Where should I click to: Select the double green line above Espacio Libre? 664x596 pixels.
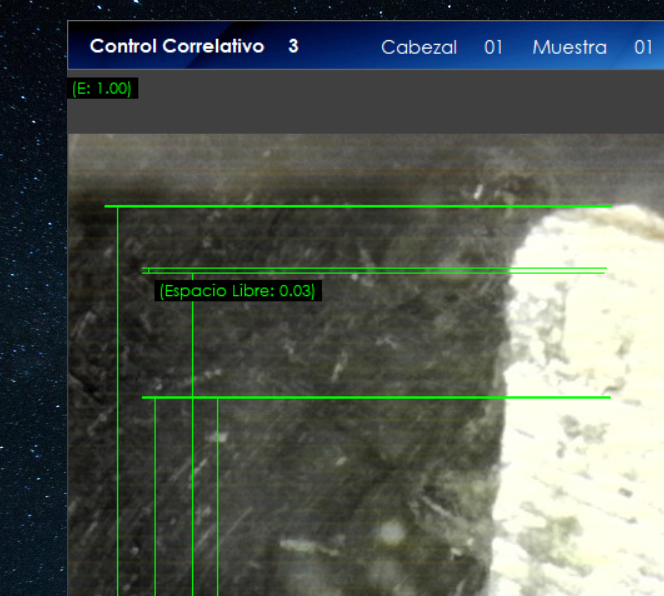[380, 270]
